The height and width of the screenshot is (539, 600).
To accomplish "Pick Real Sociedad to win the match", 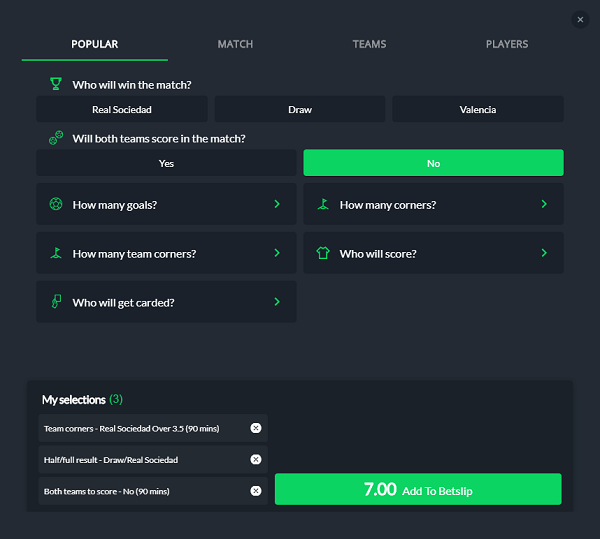I will 122,109.
